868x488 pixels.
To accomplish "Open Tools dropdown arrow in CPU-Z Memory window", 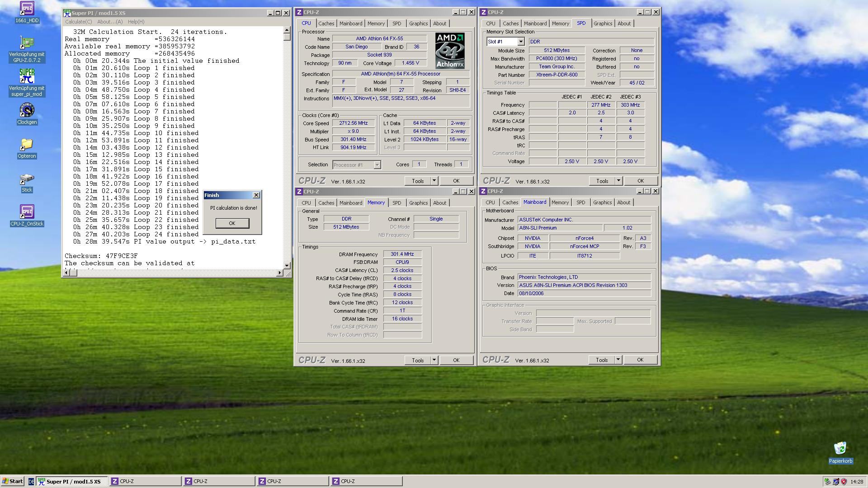I will click(x=434, y=360).
